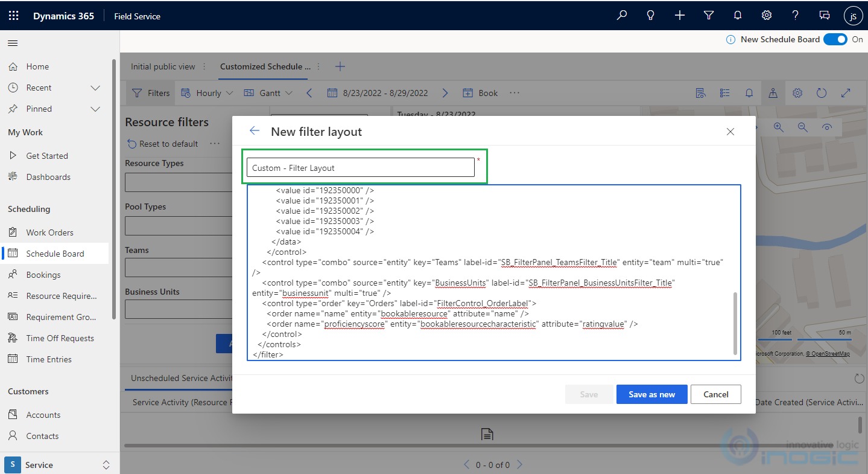Toggle the New Schedule Board switch
The width and height of the screenshot is (868, 474).
point(835,39)
